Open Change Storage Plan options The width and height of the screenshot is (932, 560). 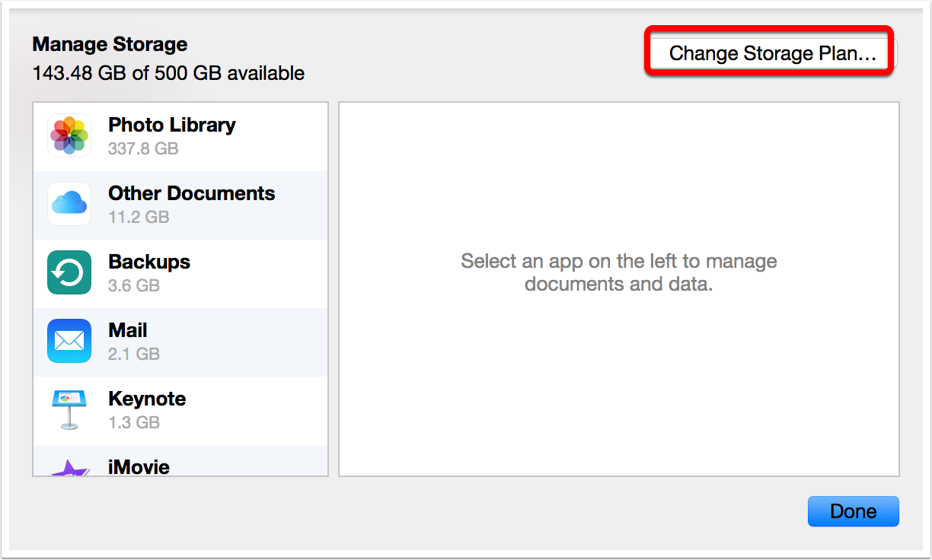[772, 53]
